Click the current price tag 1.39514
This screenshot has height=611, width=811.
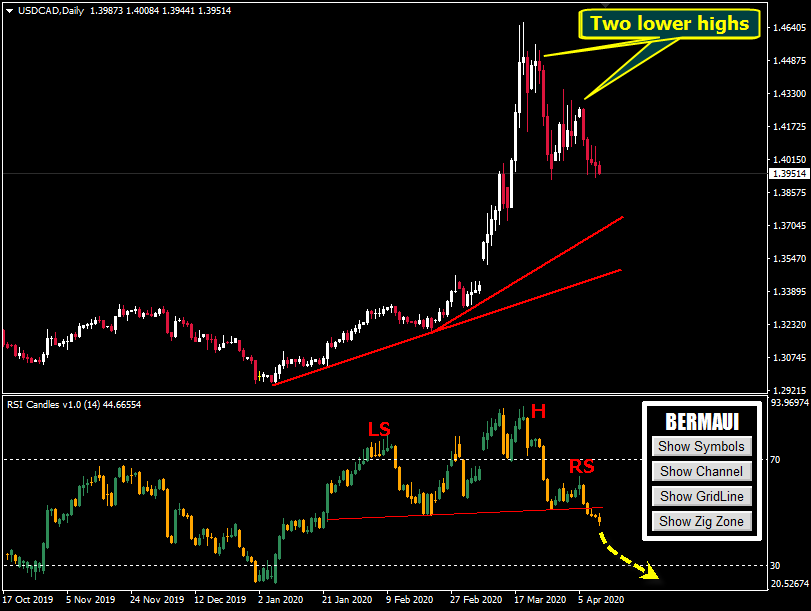click(789, 174)
